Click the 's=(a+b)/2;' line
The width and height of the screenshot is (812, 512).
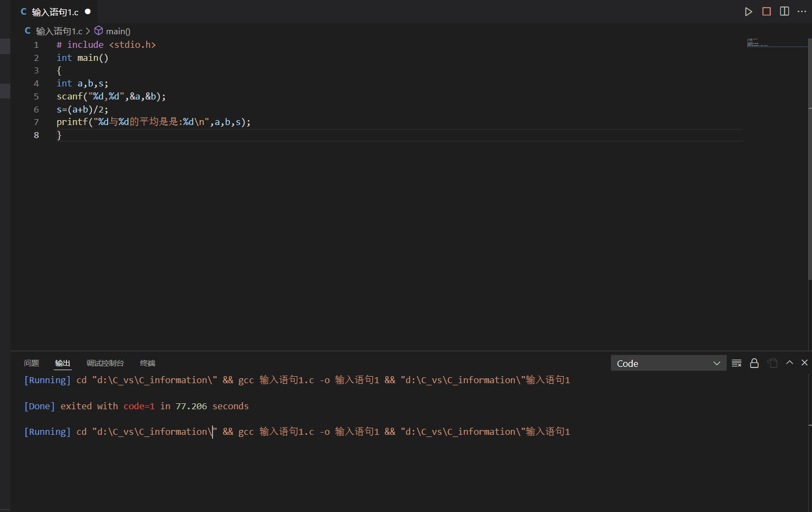(83, 109)
